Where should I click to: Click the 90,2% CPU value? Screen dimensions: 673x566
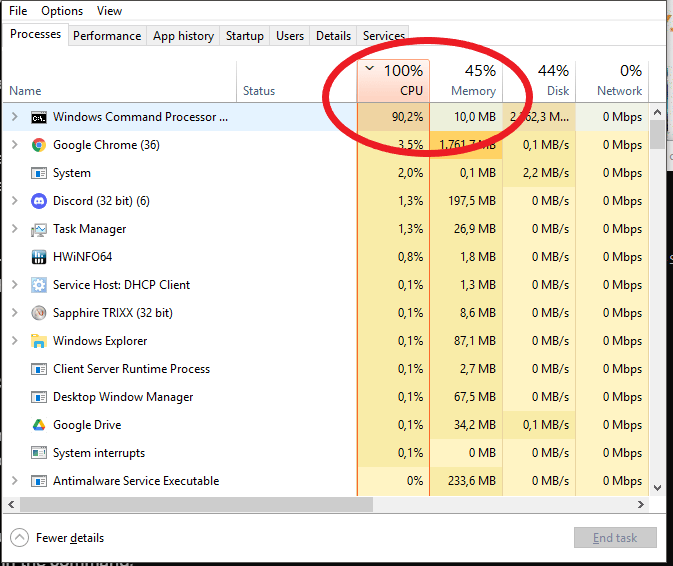coord(407,117)
